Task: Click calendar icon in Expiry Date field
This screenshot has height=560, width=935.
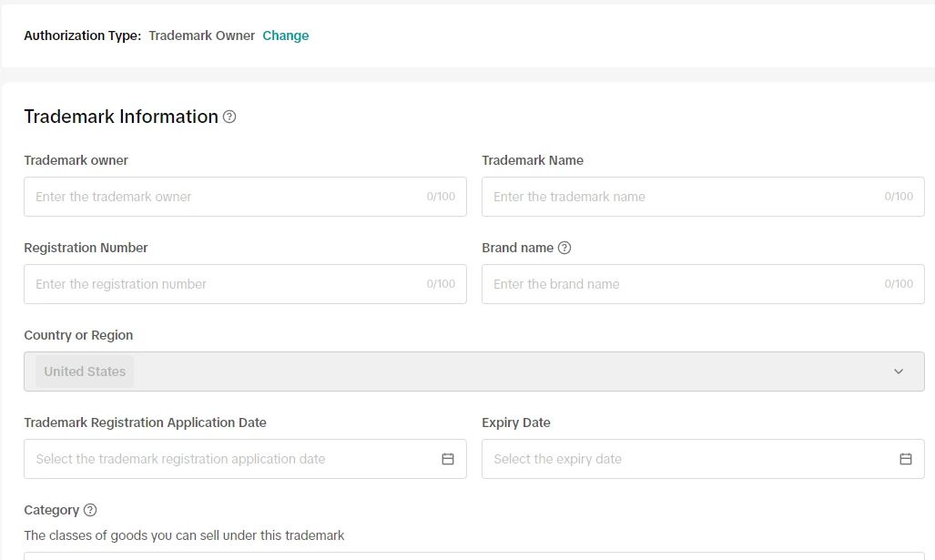Action: pyautogui.click(x=906, y=459)
